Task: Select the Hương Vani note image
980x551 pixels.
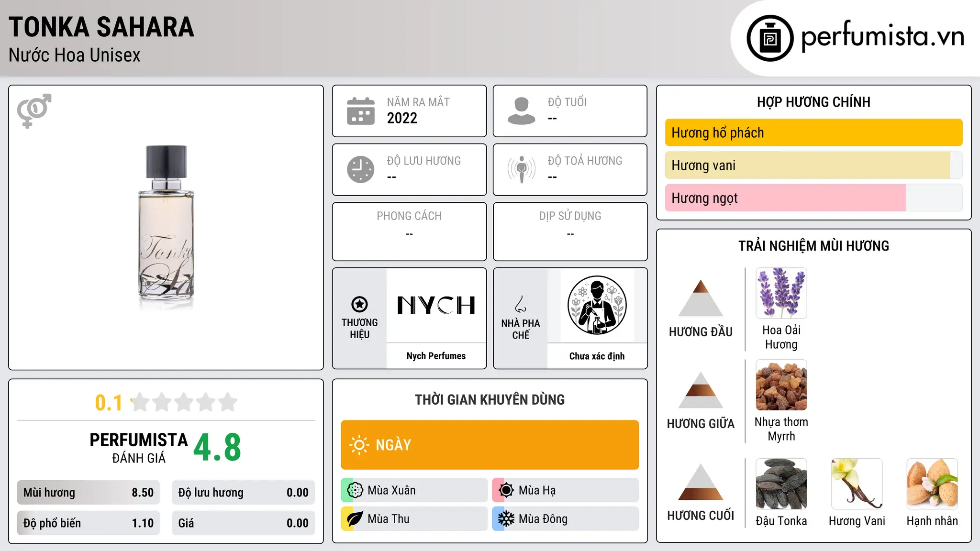Action: (x=857, y=484)
